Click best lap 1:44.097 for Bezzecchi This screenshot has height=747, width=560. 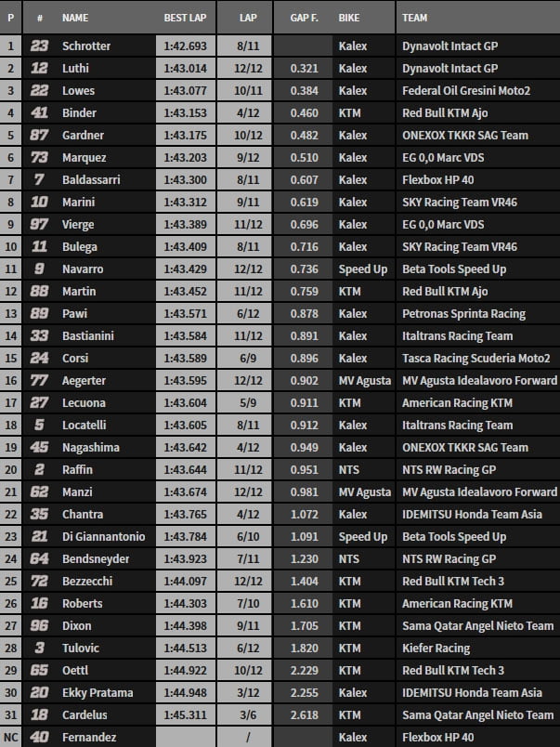(185, 582)
